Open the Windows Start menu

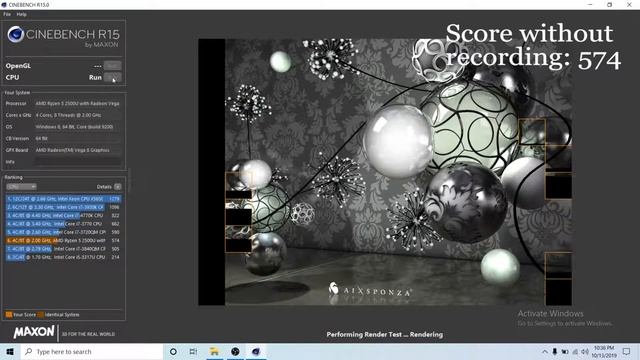[x=10, y=351]
